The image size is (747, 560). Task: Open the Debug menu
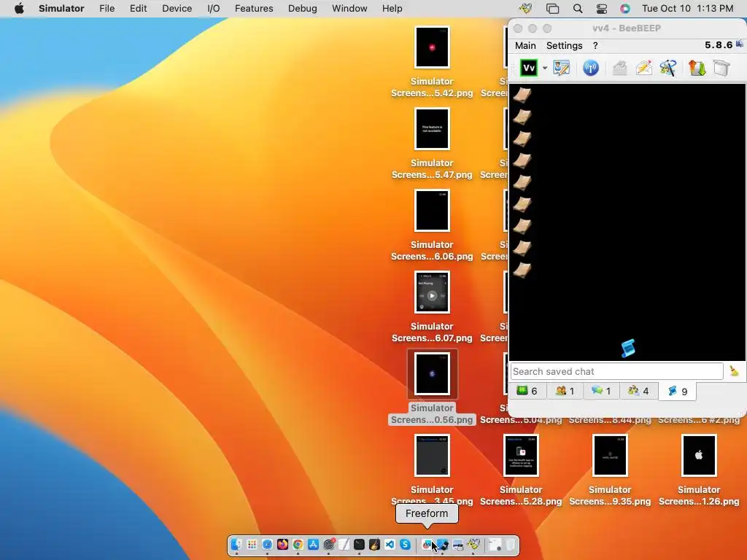coord(303,9)
